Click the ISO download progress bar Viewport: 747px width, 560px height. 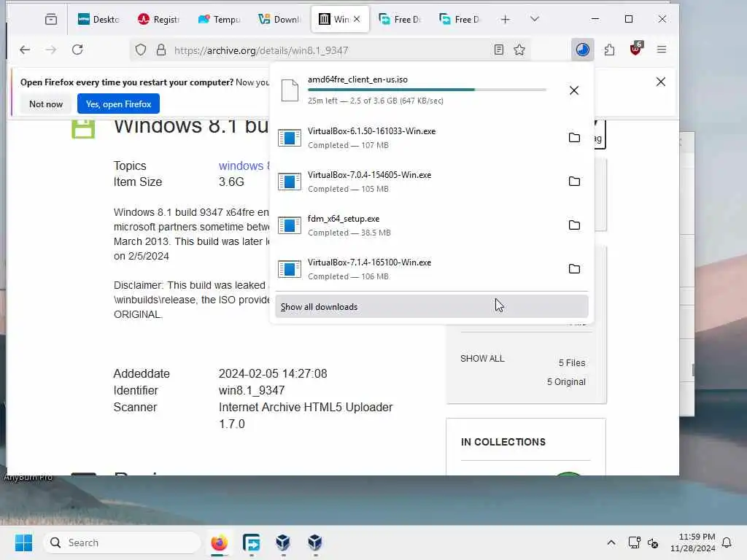[427, 90]
